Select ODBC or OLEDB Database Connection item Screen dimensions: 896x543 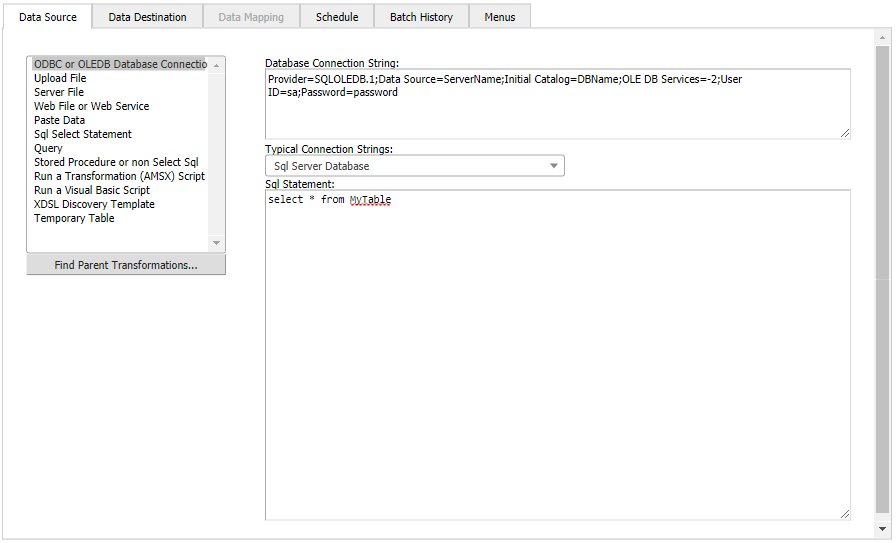pos(120,64)
